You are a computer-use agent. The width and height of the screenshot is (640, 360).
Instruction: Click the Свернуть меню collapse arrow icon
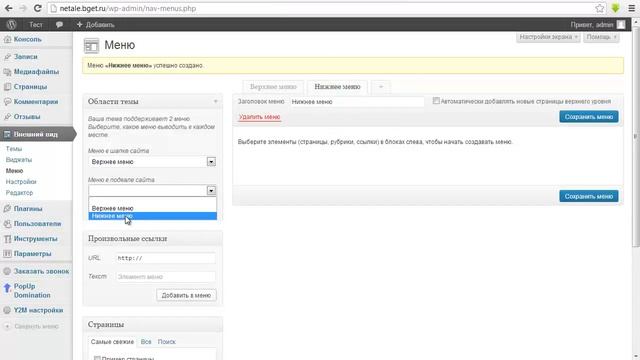(x=7, y=326)
